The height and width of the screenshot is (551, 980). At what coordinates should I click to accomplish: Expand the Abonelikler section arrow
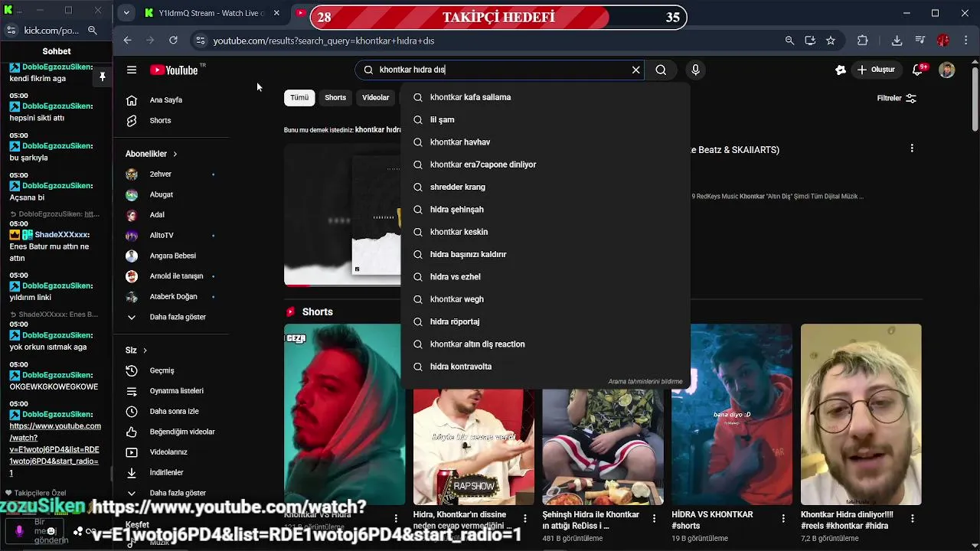pos(175,154)
